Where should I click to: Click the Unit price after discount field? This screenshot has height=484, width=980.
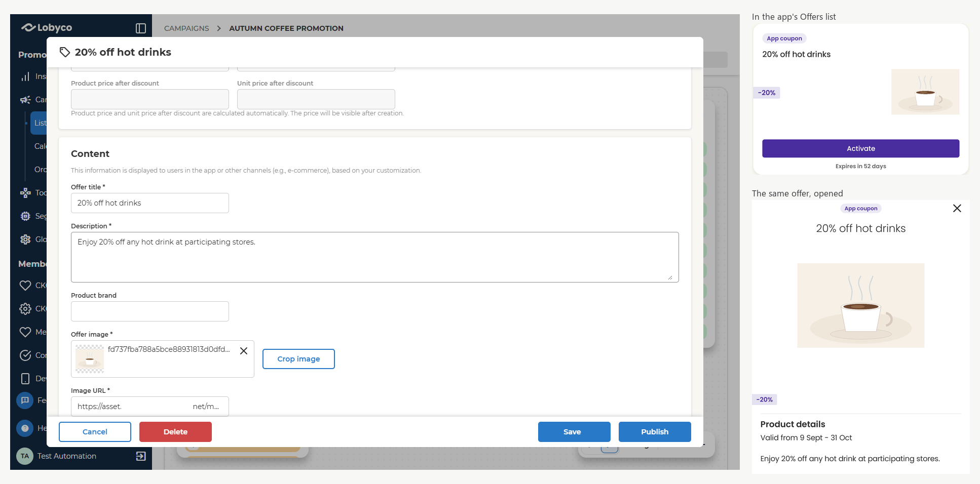(x=316, y=99)
